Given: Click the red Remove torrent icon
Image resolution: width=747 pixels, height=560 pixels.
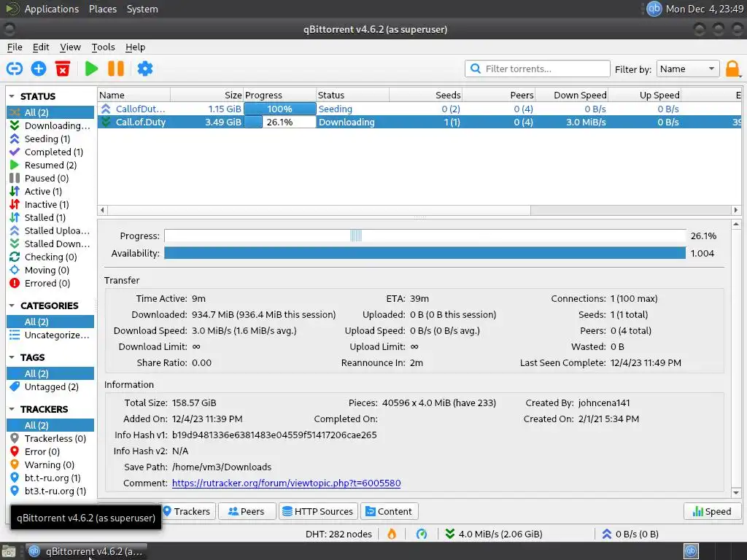Looking at the screenshot, I should (63, 69).
